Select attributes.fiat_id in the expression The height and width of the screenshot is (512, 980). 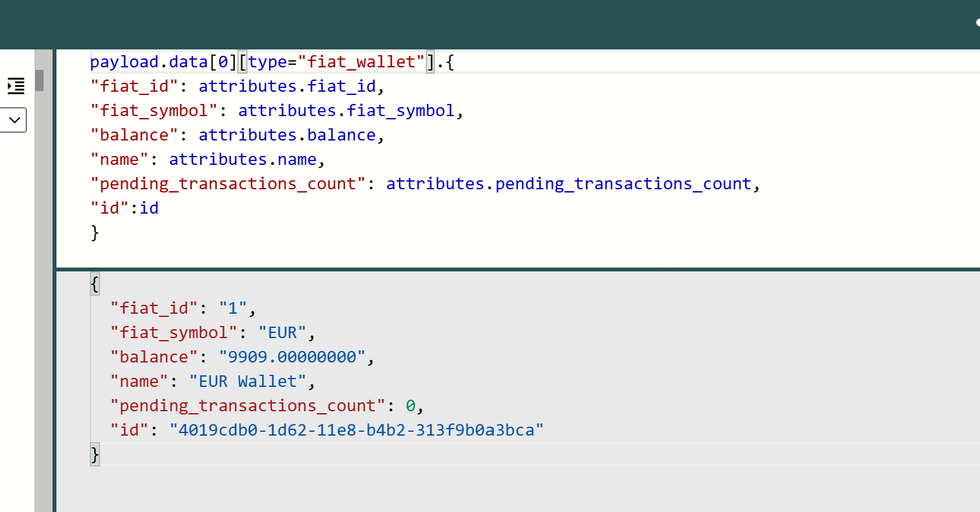[287, 86]
